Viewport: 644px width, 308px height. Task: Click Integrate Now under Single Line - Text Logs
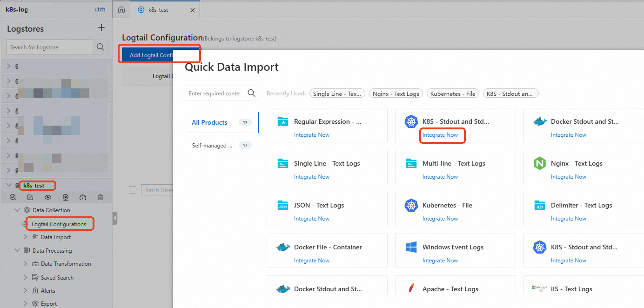[x=312, y=177]
